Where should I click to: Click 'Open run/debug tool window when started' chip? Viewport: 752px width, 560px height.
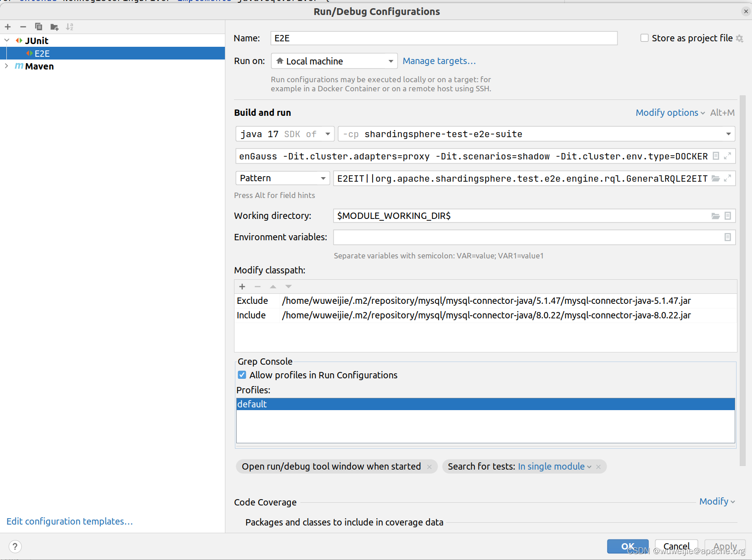pyautogui.click(x=331, y=466)
